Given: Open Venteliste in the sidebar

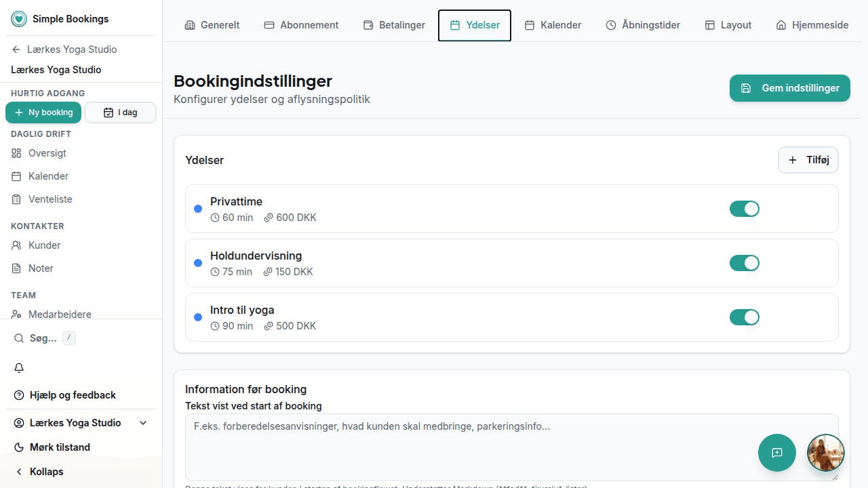Looking at the screenshot, I should (81, 199).
